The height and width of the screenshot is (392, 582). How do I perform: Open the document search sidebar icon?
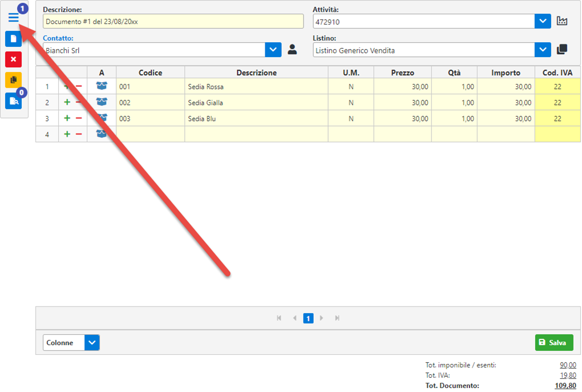pyautogui.click(x=13, y=101)
